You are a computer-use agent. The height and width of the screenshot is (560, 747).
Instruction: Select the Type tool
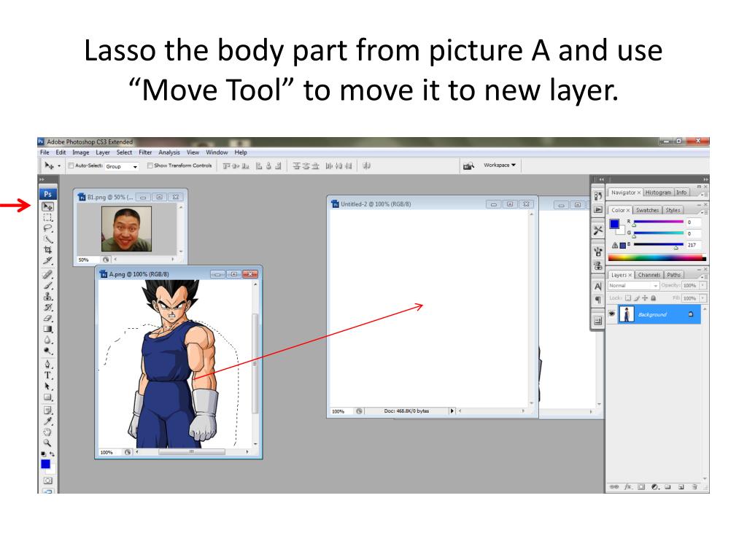(47, 376)
